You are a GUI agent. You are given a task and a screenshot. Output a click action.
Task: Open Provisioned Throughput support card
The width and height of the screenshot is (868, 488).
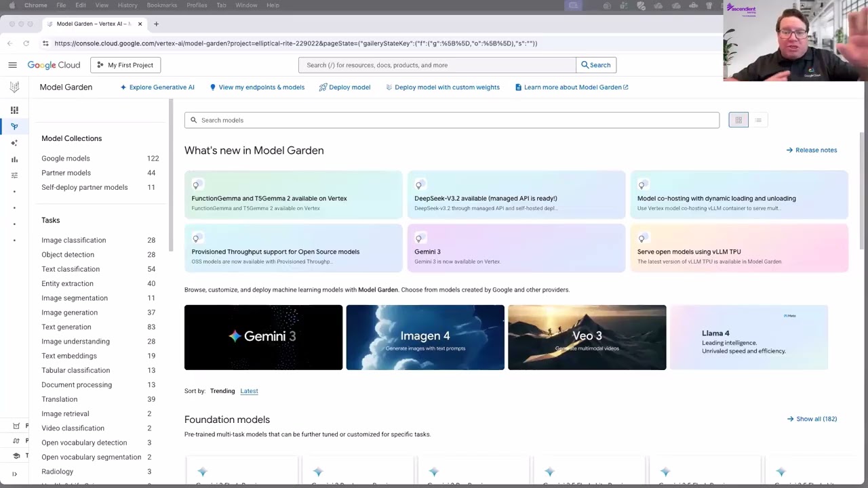coord(293,249)
